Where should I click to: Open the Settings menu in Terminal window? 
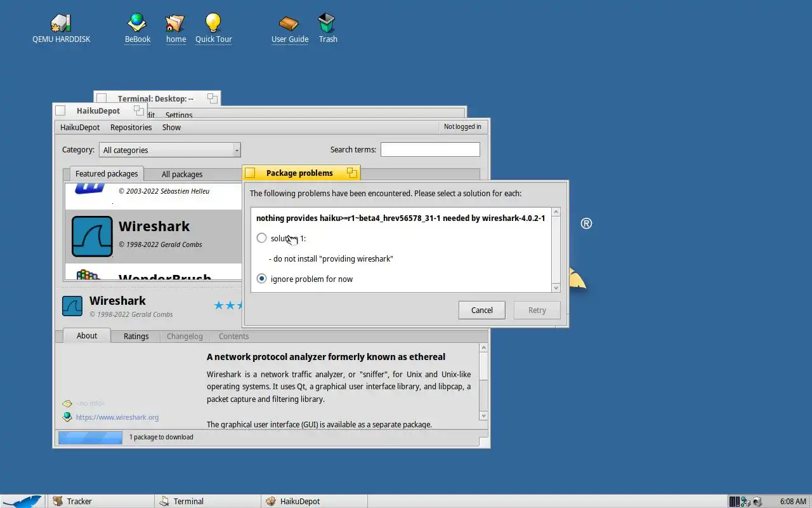pyautogui.click(x=179, y=115)
